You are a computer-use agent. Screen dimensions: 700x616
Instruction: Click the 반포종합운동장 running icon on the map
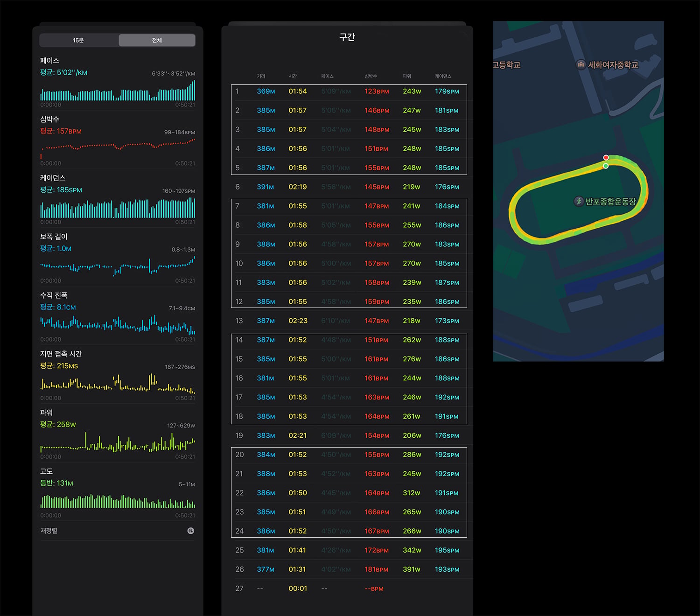tap(579, 201)
